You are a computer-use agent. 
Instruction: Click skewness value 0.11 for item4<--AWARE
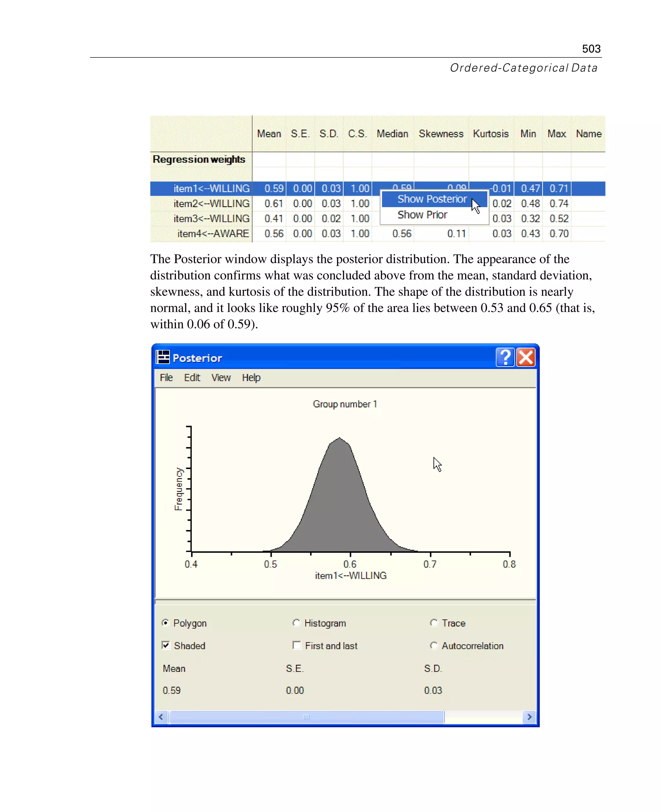456,234
